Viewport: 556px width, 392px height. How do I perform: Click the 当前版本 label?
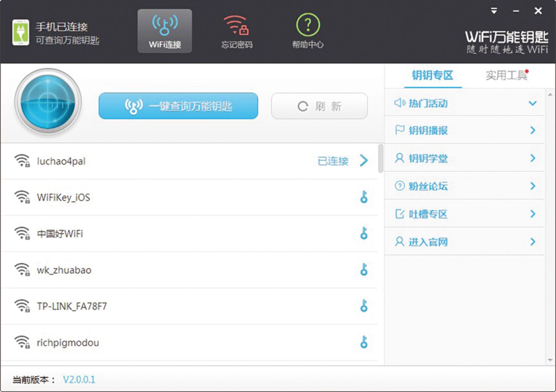(34, 380)
